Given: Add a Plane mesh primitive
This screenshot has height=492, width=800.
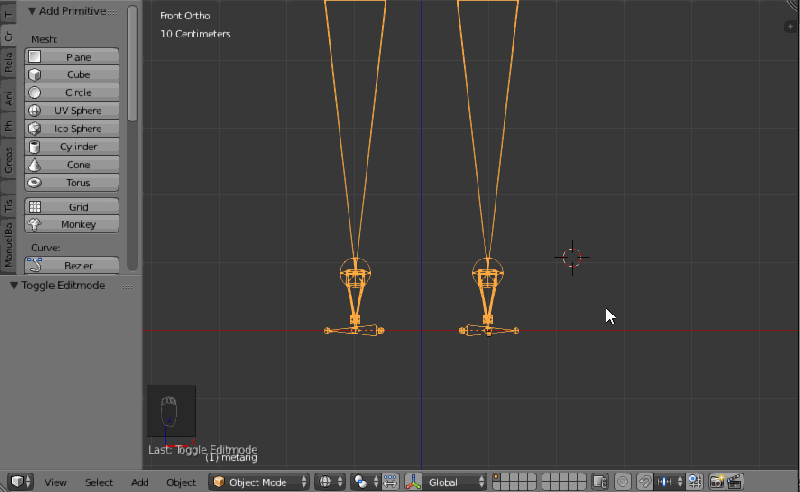Looking at the screenshot, I should pyautogui.click(x=71, y=57).
